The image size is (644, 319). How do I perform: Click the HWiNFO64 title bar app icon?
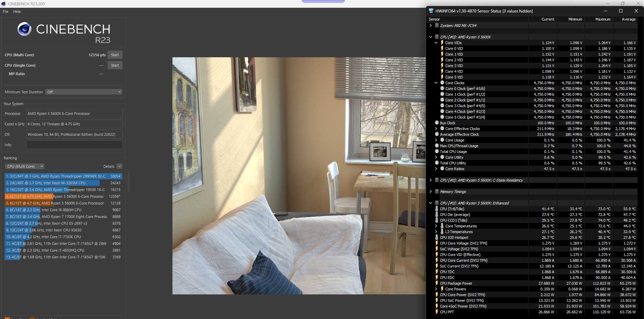click(x=431, y=11)
